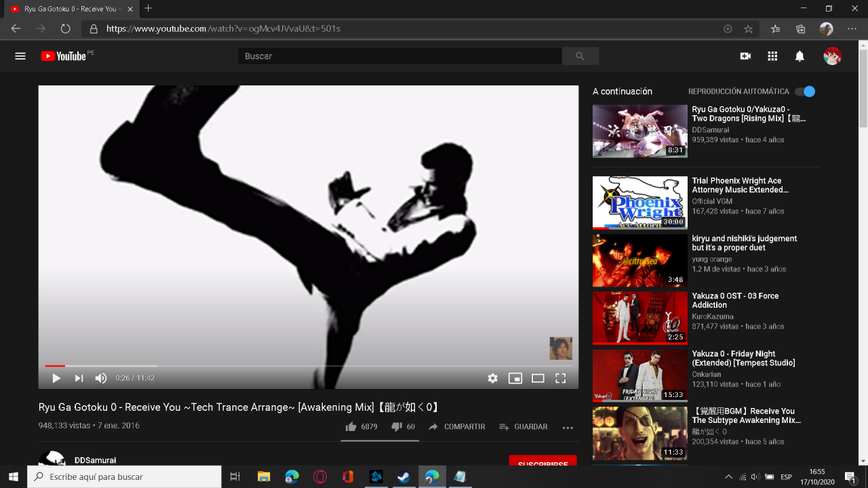Expand more actions three-dot menu
The width and height of the screenshot is (868, 488).
(x=568, y=428)
